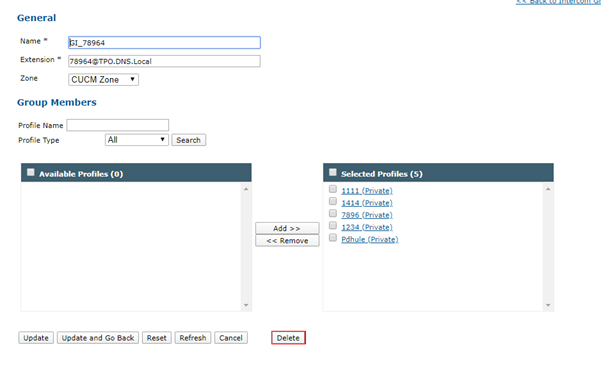Image resolution: width=601 pixels, height=368 pixels.
Task: Click the Add >> button
Action: (287, 228)
